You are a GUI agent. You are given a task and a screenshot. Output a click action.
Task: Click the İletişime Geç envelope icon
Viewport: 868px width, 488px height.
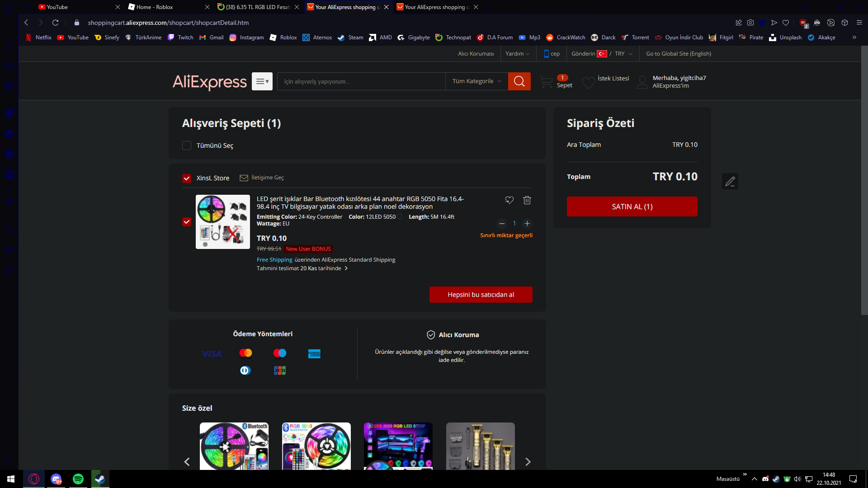[244, 178]
